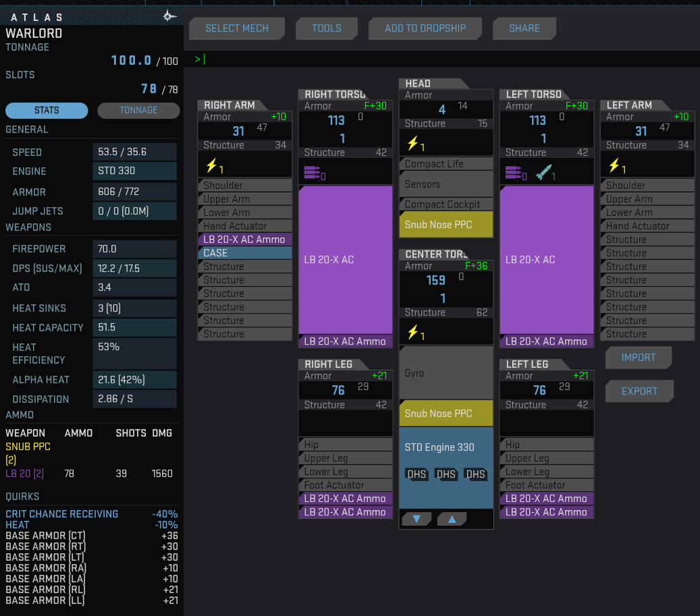Click the energy hardpoint icon in Right Arm
Viewport: 700px width, 616px height.
pyautogui.click(x=210, y=166)
